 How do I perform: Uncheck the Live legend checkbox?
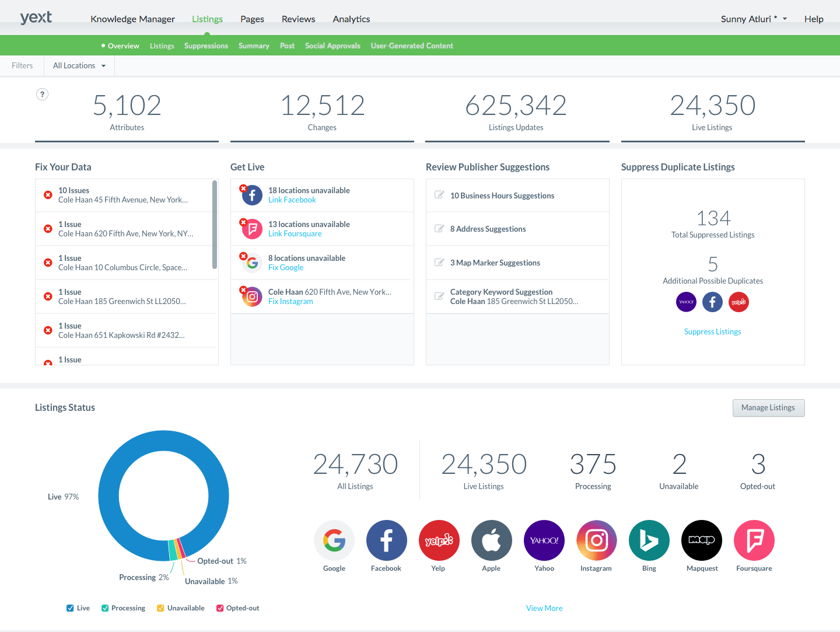point(70,608)
